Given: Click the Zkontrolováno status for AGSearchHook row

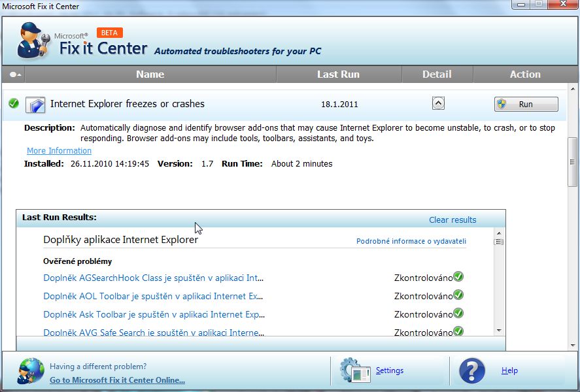Looking at the screenshot, I should coord(423,278).
